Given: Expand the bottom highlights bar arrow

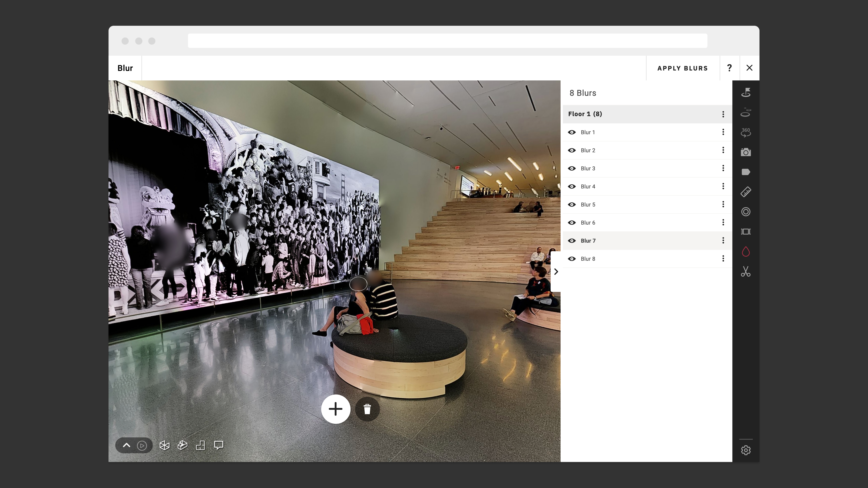Looking at the screenshot, I should 126,445.
